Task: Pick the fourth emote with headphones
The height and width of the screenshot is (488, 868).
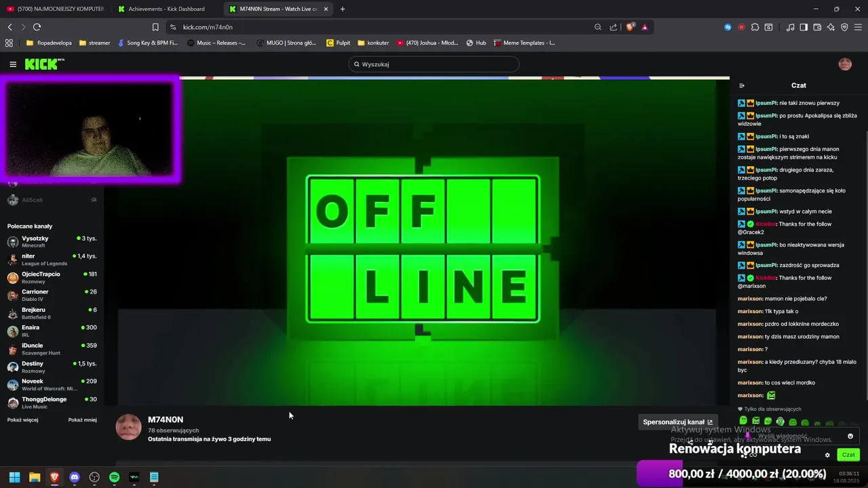Action: tap(781, 422)
